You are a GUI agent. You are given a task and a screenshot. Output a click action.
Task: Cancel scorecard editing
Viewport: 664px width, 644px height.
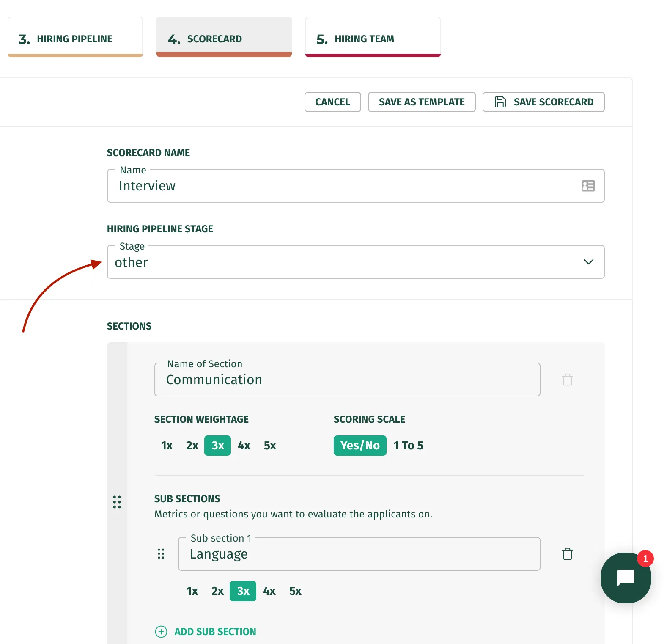333,102
